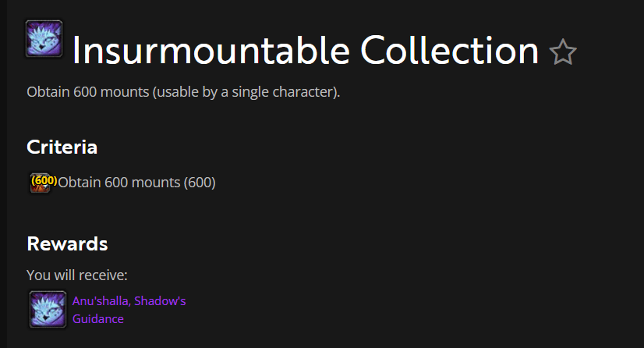Click the Insurmountable Collection achievement icon beside the title

44,38
